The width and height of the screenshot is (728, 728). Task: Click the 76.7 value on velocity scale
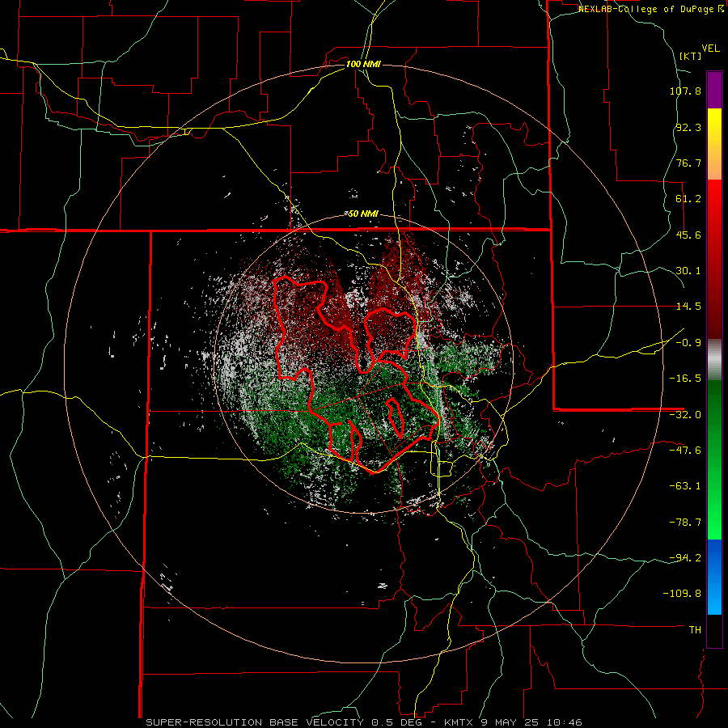[x=688, y=163]
